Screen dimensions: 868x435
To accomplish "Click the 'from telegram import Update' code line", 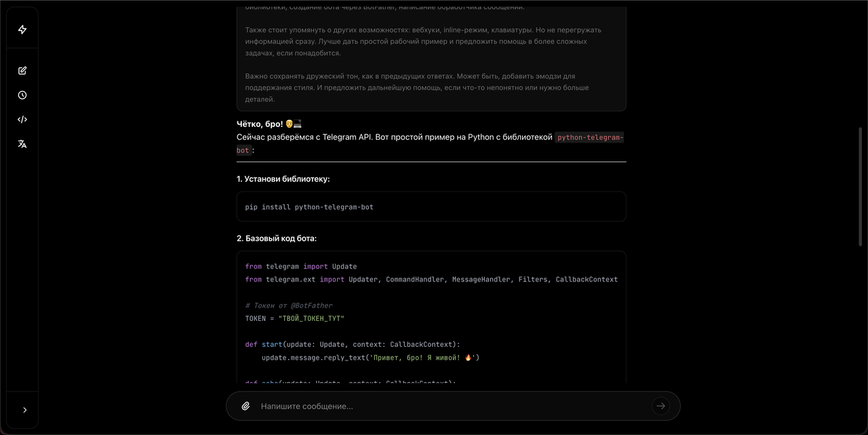I will 301,267.
